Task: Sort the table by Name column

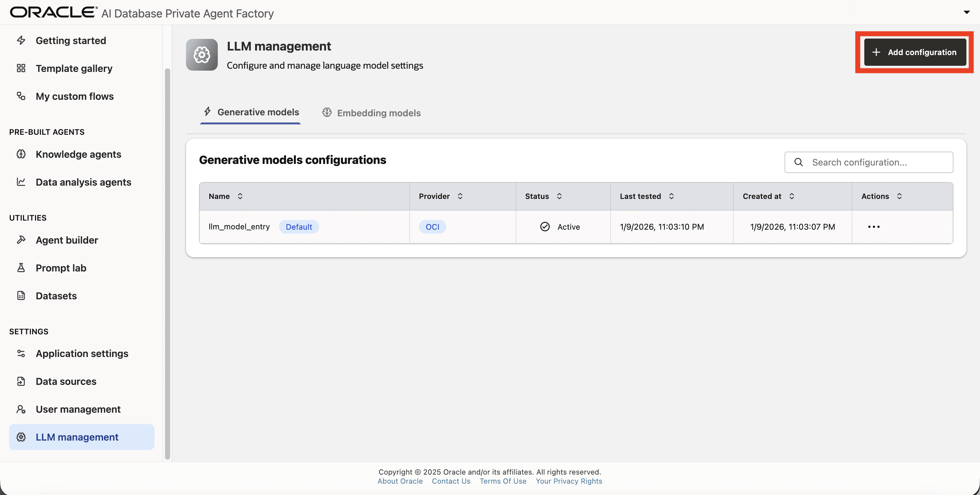Action: [240, 196]
